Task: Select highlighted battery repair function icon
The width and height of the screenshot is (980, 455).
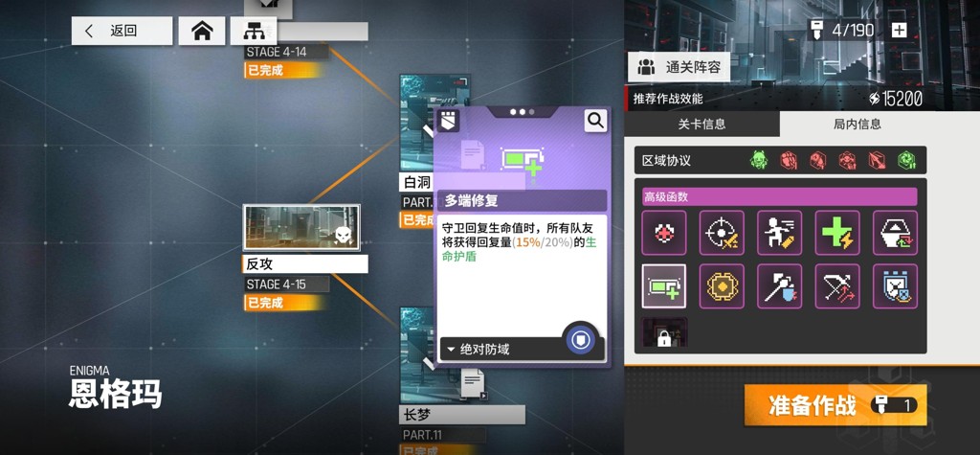Action: pos(664,286)
